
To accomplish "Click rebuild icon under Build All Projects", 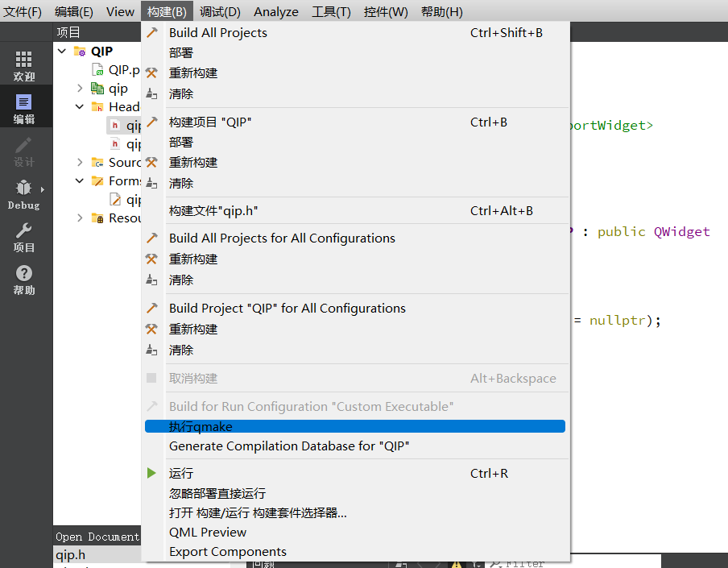I will click(x=151, y=73).
